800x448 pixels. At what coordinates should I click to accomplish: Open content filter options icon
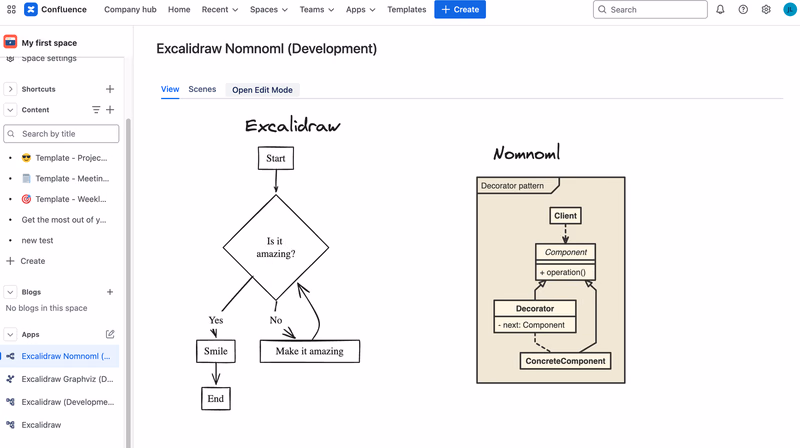coord(96,110)
